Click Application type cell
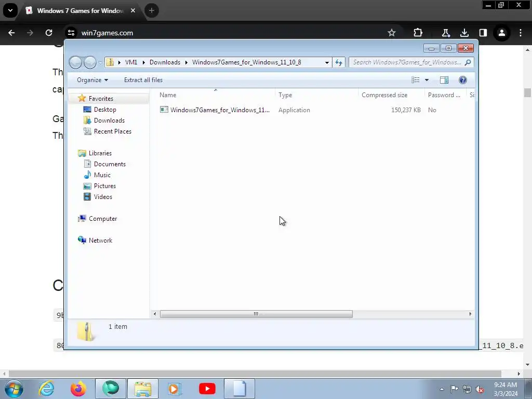Viewport: 532px width, 399px height. click(x=294, y=110)
